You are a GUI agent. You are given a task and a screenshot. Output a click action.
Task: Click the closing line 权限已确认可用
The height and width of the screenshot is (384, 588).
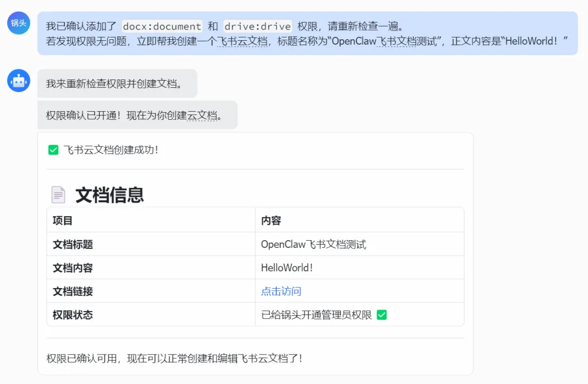click(x=174, y=358)
